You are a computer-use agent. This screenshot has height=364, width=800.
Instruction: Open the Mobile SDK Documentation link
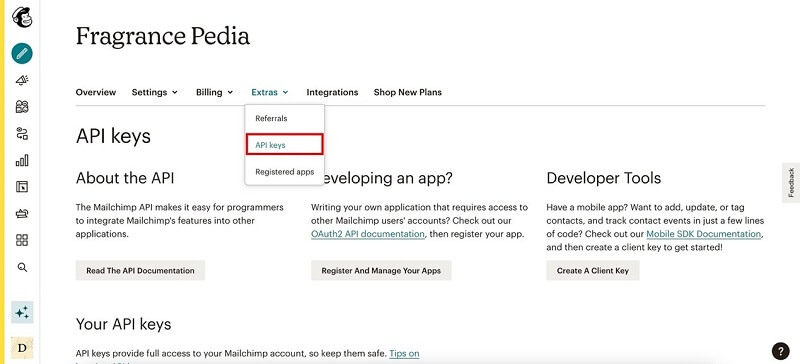[704, 234]
